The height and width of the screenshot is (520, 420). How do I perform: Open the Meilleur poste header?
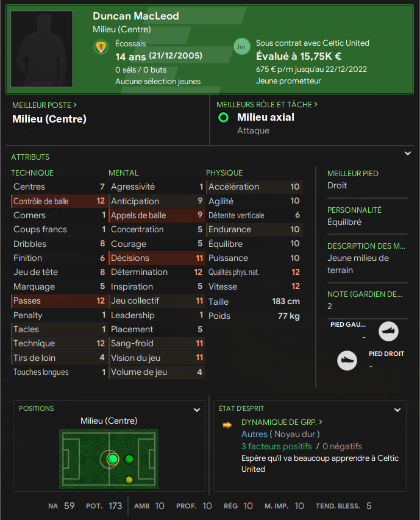coord(44,105)
